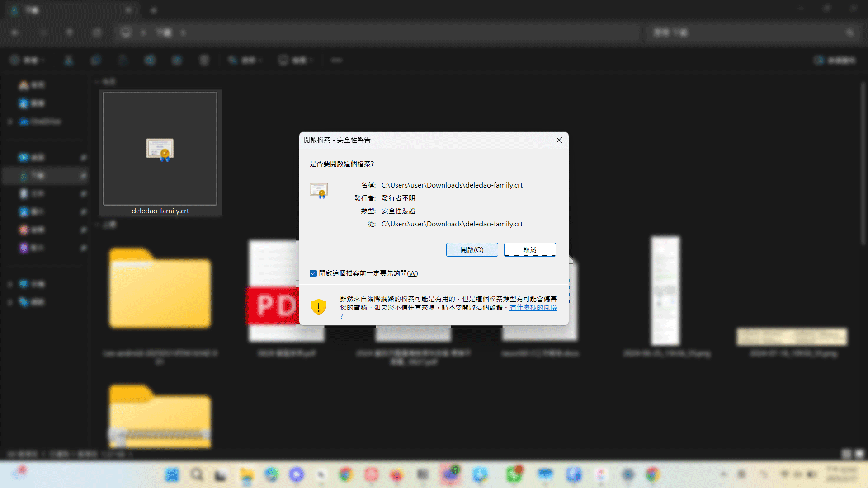
Task: Click the 發行者不明 publisher text
Action: (x=398, y=198)
